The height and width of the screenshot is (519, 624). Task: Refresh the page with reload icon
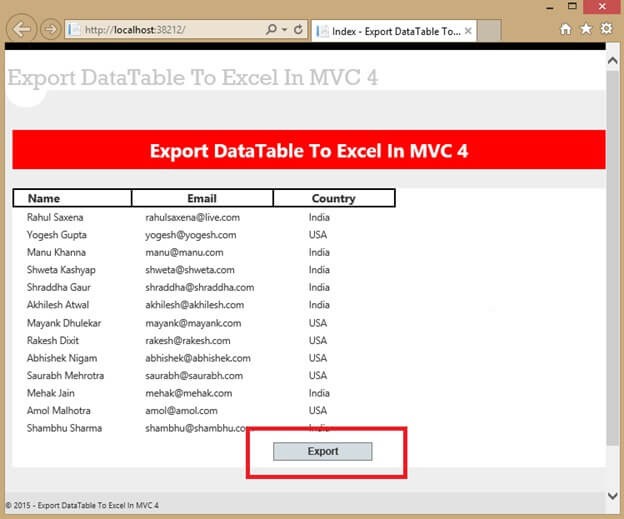click(298, 29)
